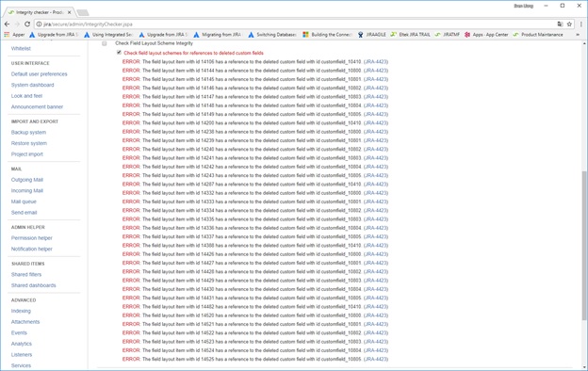Click the address bar URL field
This screenshot has height=371, width=588.
pos(292,24)
